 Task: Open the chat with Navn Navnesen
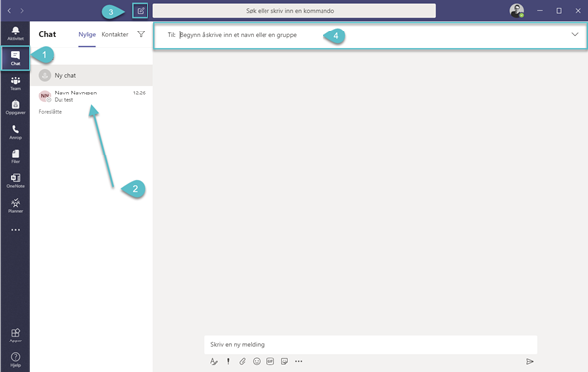[92, 96]
